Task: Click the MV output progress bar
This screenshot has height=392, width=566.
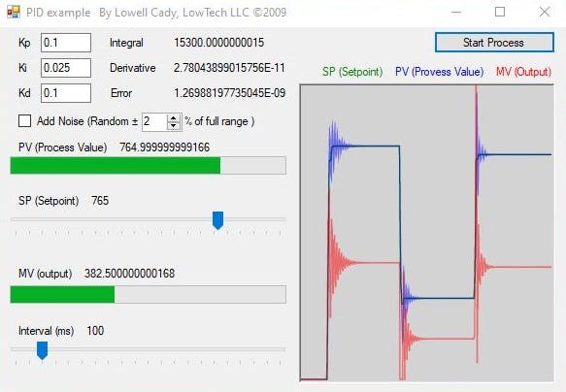Action: 149,295
